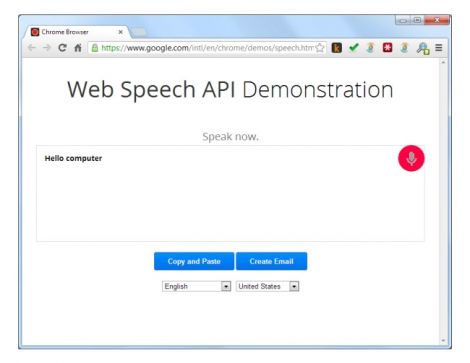Bookmark page with the star icon
The width and height of the screenshot is (470, 363).
point(320,48)
